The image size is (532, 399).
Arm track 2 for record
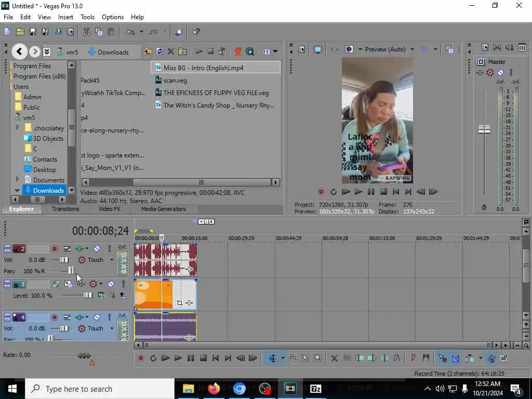tap(54, 249)
